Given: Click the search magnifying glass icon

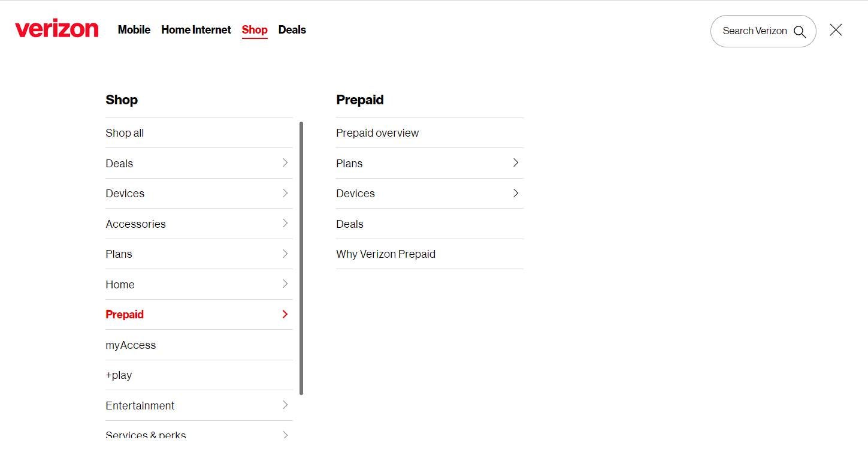Looking at the screenshot, I should pyautogui.click(x=800, y=31).
